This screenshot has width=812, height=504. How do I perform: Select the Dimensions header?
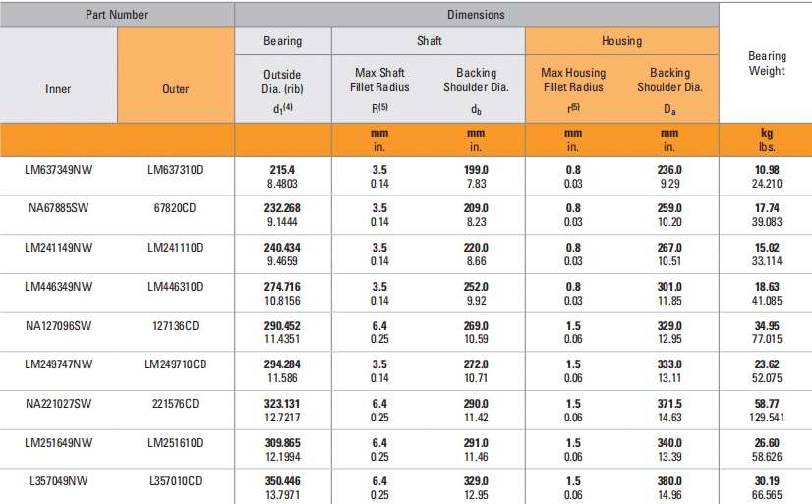476,15
